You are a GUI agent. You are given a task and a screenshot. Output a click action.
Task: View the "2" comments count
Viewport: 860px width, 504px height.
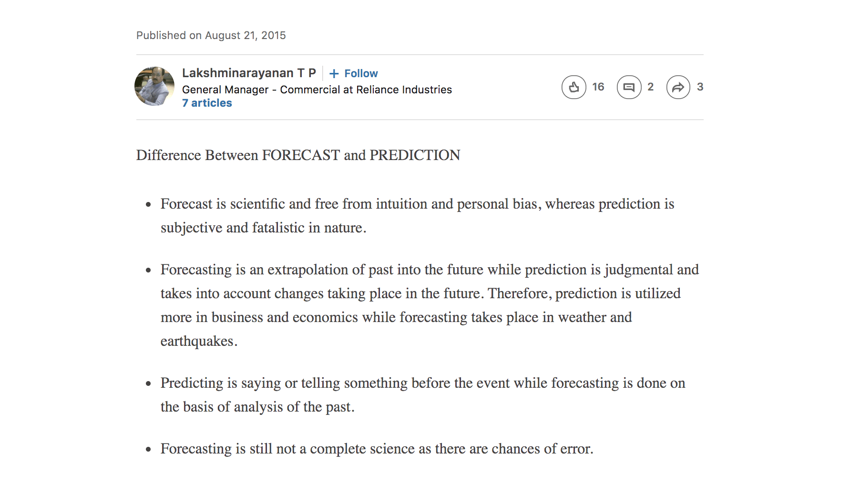pyautogui.click(x=650, y=87)
